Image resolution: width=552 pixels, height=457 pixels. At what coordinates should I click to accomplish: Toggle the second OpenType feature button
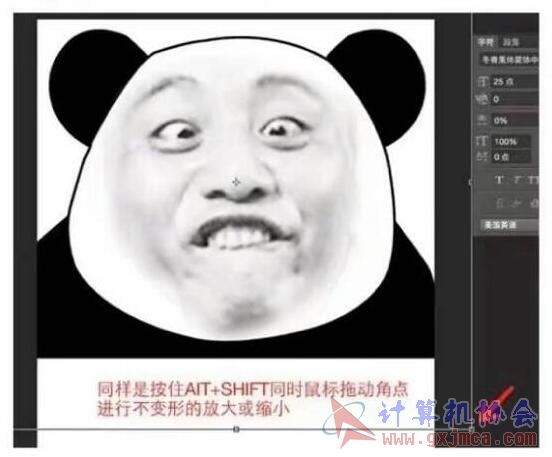tap(516, 203)
